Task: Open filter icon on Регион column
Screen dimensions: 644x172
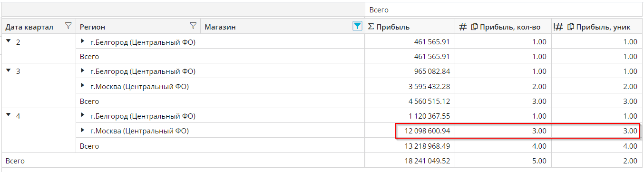Action: (x=193, y=26)
